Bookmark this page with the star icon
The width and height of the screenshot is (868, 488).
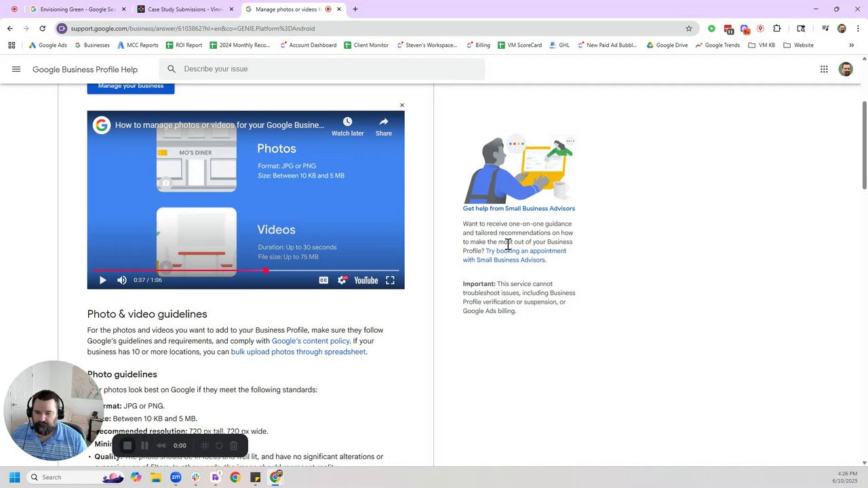[689, 28]
